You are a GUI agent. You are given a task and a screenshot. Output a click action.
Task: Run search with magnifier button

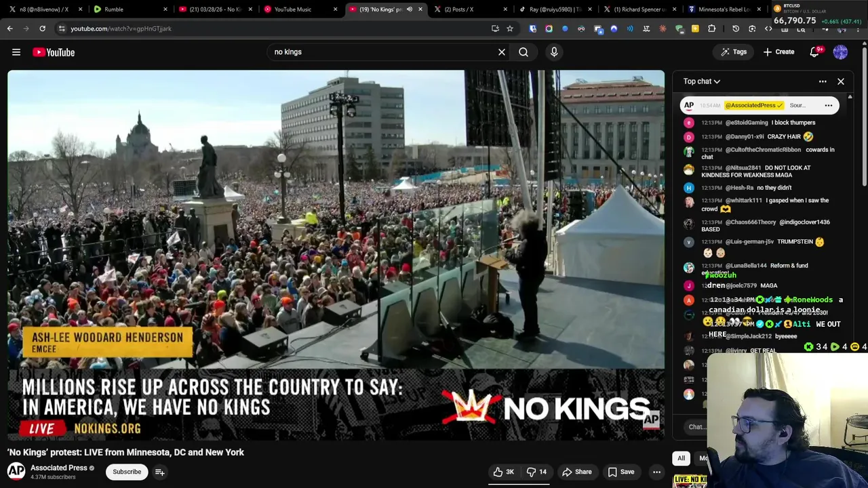click(x=524, y=52)
